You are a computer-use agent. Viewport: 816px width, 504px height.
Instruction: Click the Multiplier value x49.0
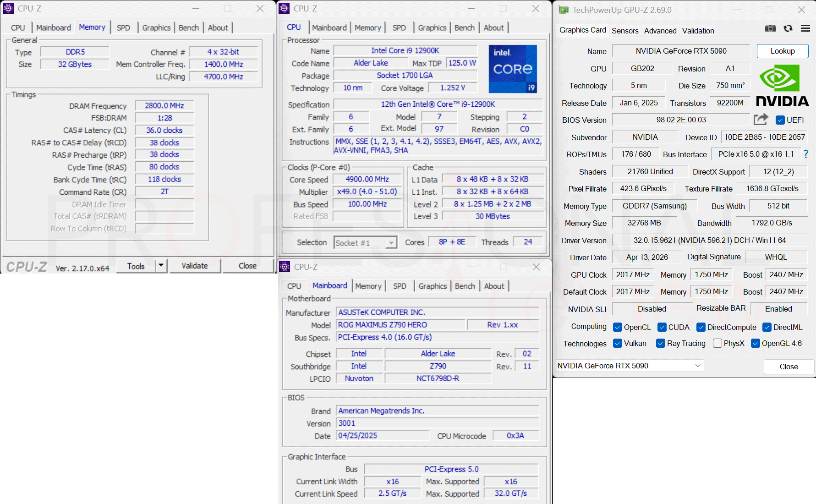click(x=367, y=192)
